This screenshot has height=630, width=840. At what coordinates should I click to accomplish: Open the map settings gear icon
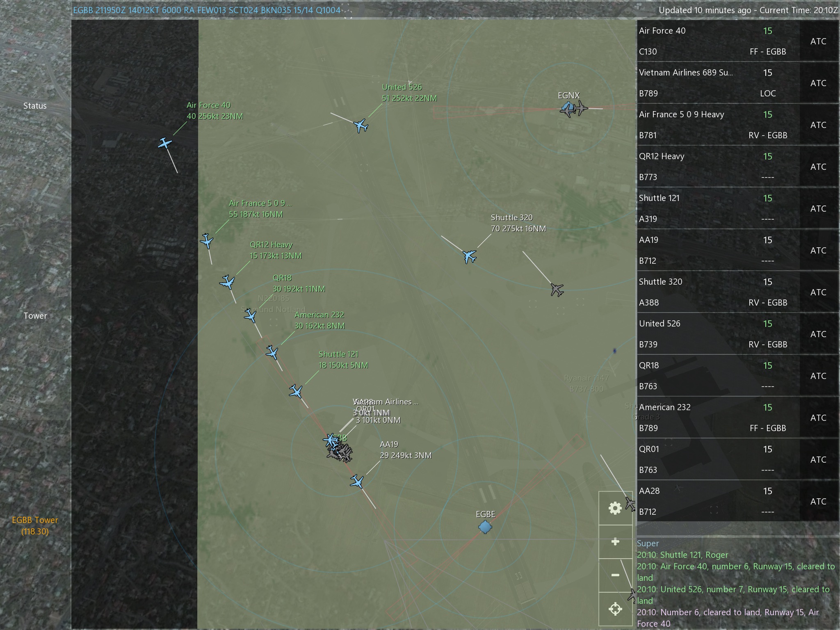click(615, 508)
